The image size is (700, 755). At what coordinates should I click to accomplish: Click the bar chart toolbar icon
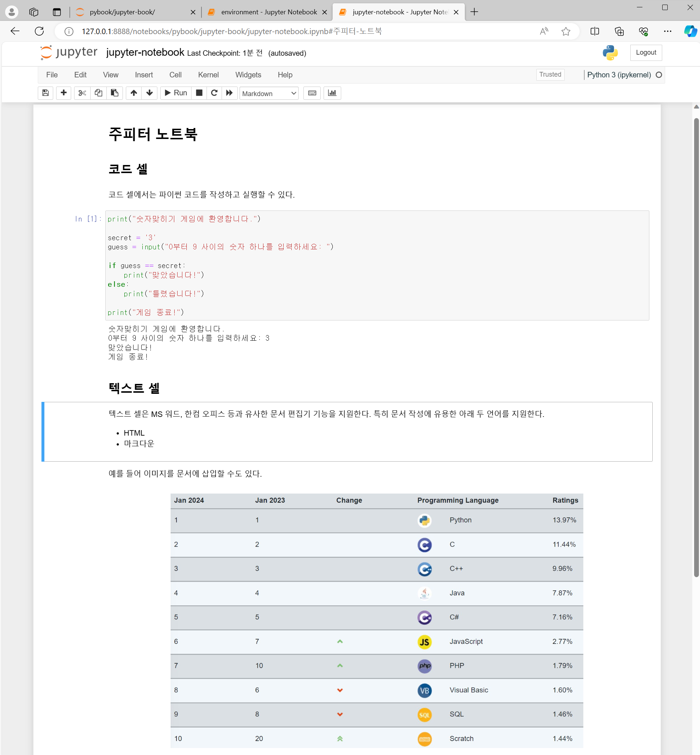[332, 93]
